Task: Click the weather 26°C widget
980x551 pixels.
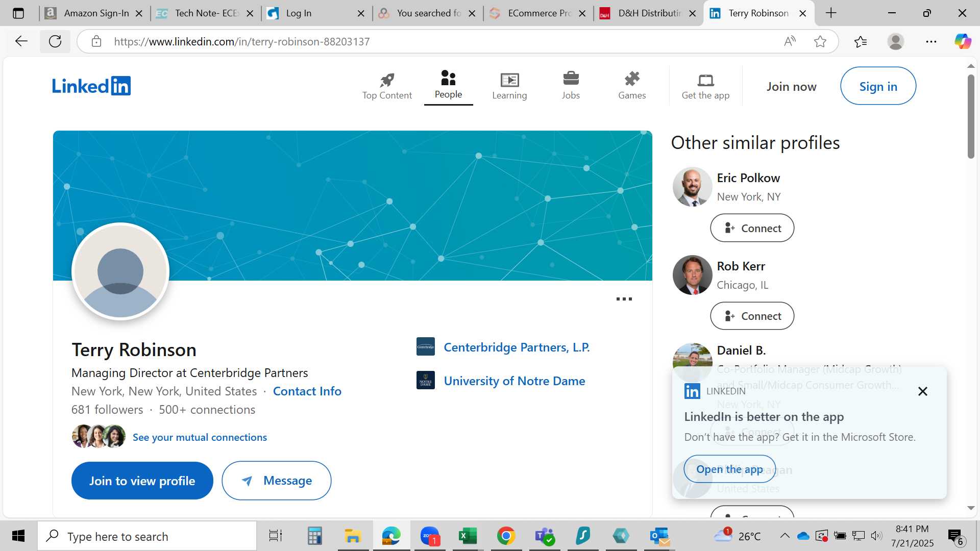Action: [738, 536]
